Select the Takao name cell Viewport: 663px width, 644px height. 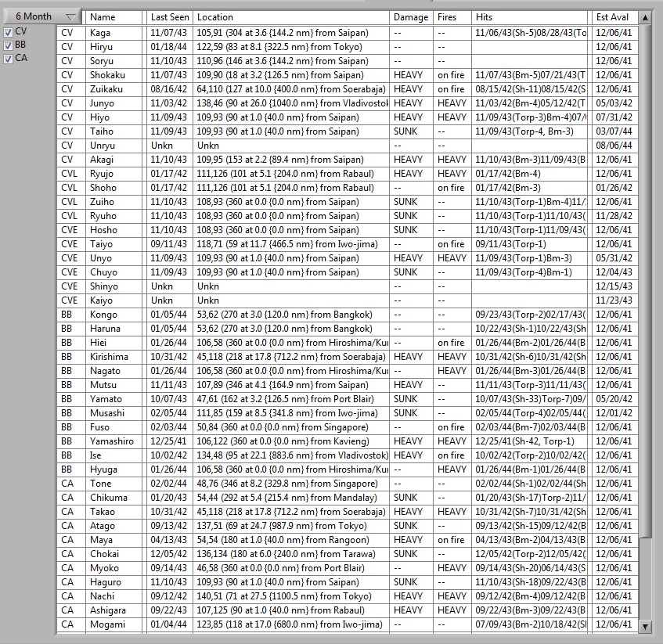tap(114, 512)
